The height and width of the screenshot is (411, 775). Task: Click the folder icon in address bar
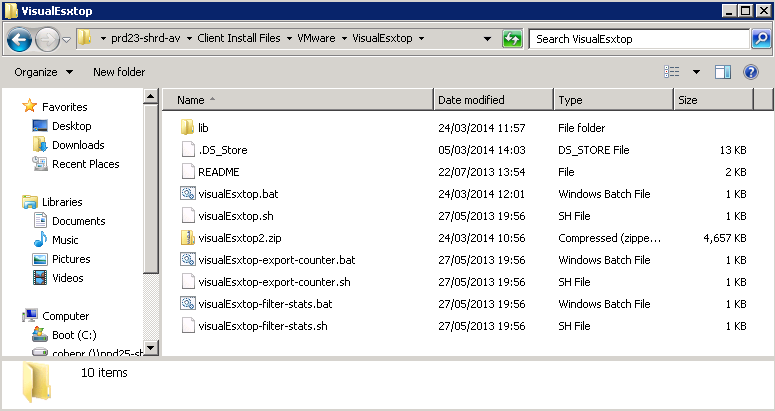(x=85, y=38)
